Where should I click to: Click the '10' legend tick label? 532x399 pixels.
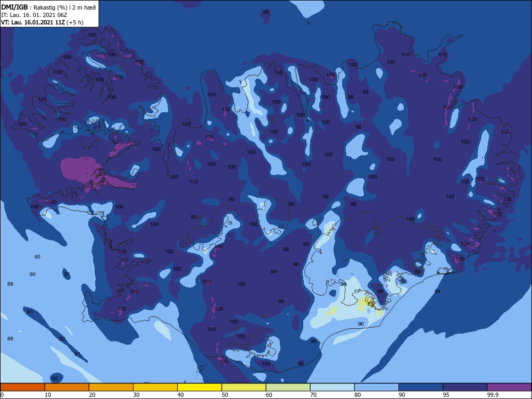48,395
